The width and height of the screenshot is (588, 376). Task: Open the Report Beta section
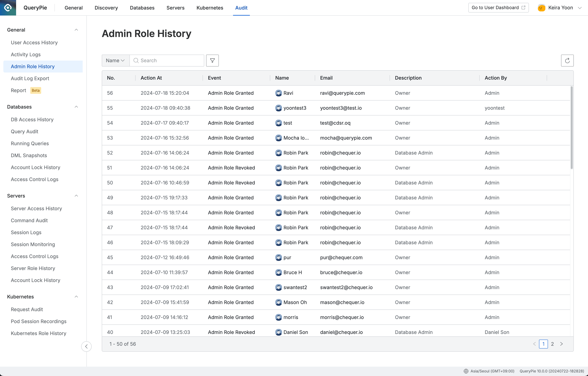(18, 90)
